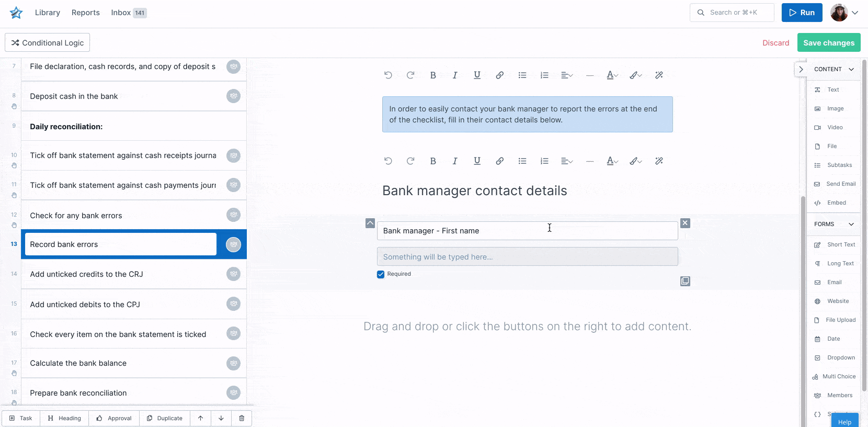Collapse the FORMS section

pyautogui.click(x=851, y=224)
